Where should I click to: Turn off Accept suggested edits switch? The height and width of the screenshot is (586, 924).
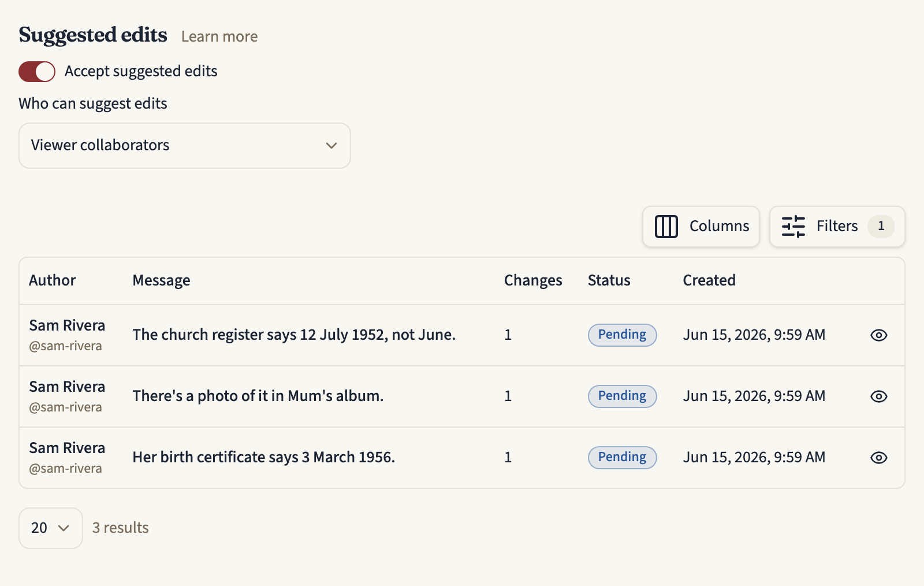[37, 72]
